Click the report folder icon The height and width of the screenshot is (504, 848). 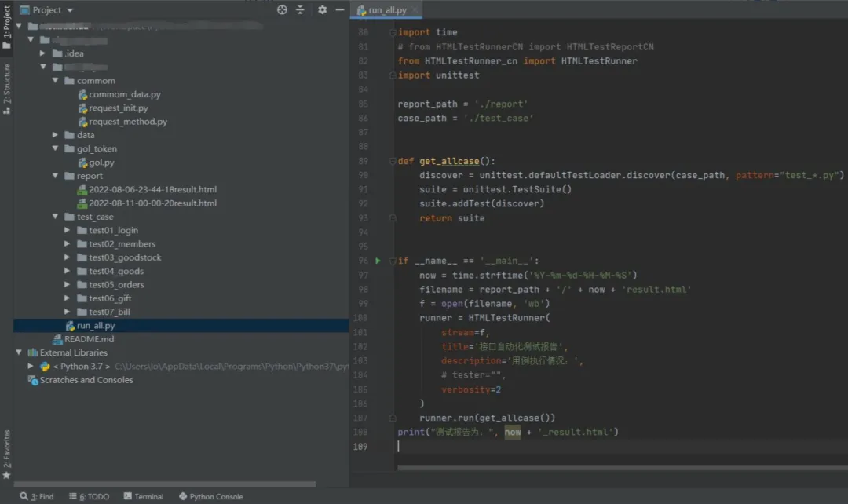[69, 176]
